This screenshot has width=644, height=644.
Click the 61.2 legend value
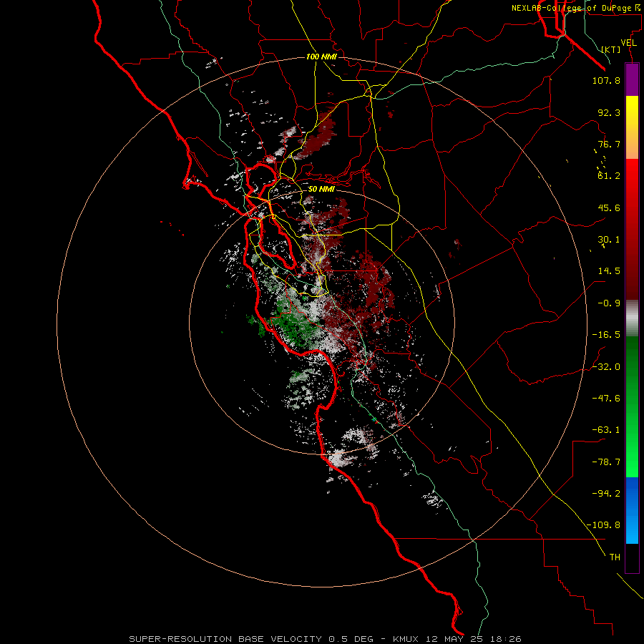pos(609,176)
